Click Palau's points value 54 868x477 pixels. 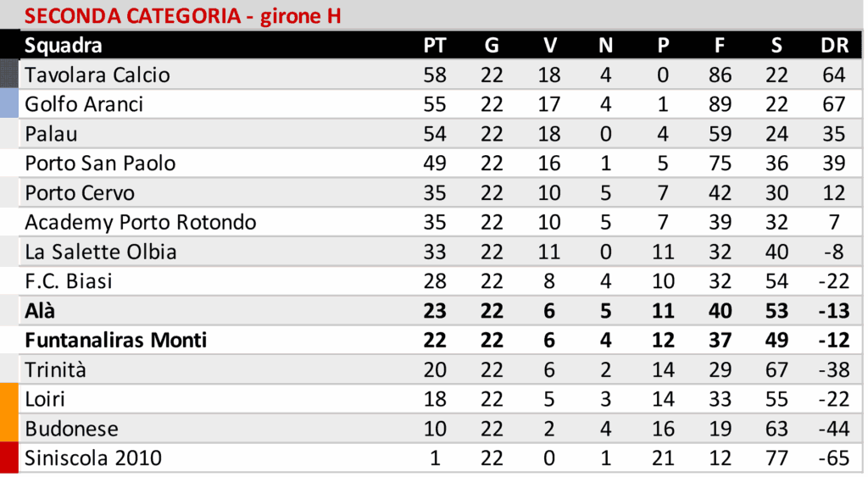[434, 134]
